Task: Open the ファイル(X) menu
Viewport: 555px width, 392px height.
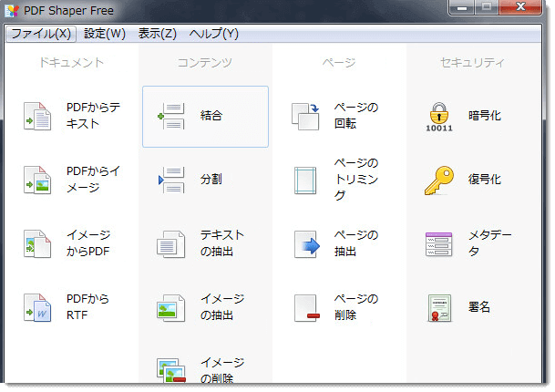Action: [41, 34]
